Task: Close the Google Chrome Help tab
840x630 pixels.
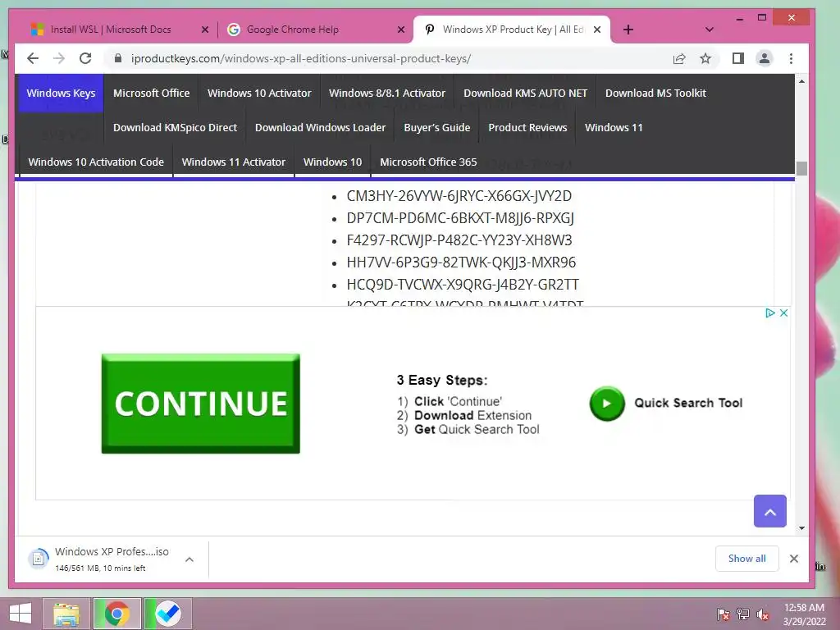Action: coord(400,30)
